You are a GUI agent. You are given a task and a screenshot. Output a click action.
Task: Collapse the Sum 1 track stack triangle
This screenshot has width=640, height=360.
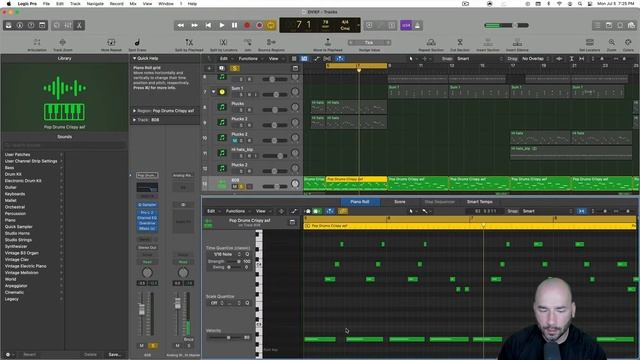(x=213, y=92)
